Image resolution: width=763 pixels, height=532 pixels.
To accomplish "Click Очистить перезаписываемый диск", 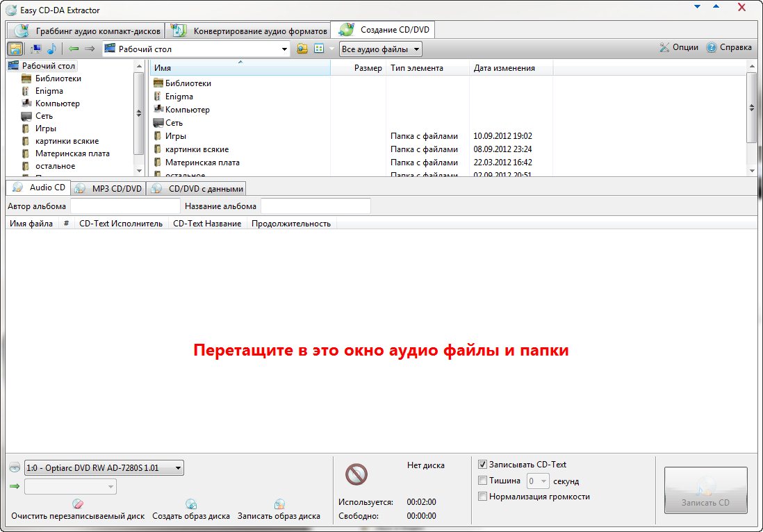I will (x=78, y=510).
